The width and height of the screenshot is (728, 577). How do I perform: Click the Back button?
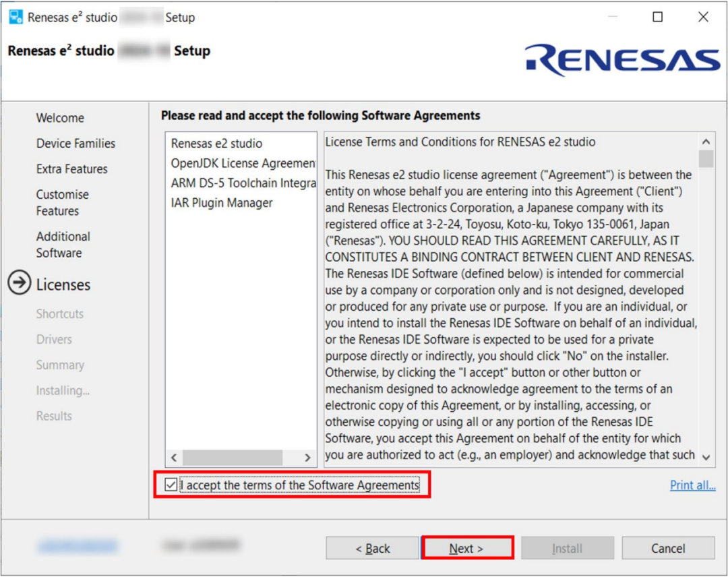click(x=373, y=549)
